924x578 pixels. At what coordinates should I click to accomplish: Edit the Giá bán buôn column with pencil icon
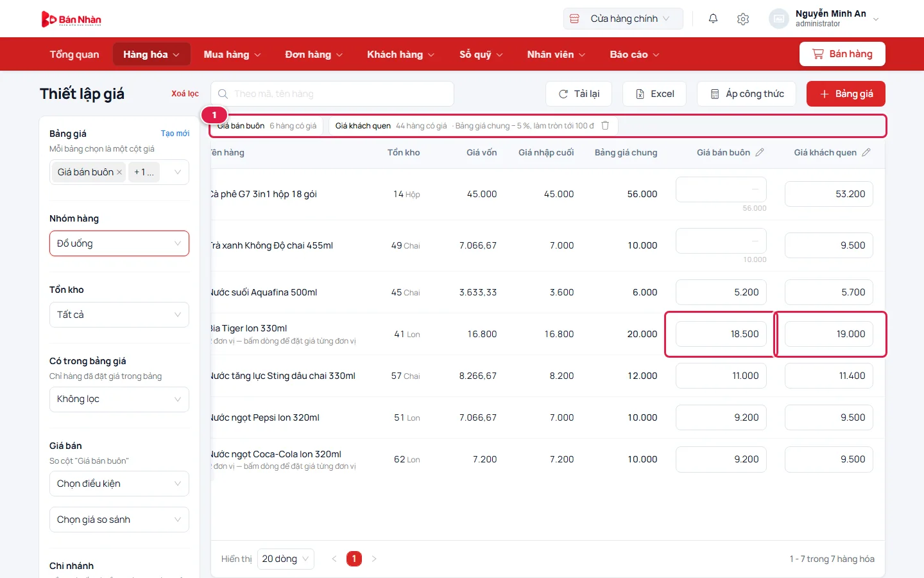pyautogui.click(x=760, y=153)
